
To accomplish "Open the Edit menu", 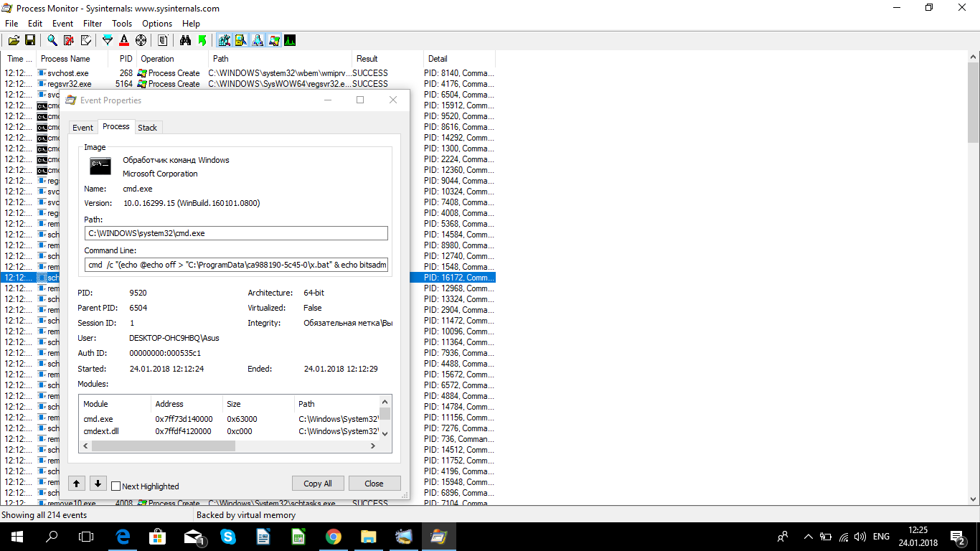I will pyautogui.click(x=35, y=24).
